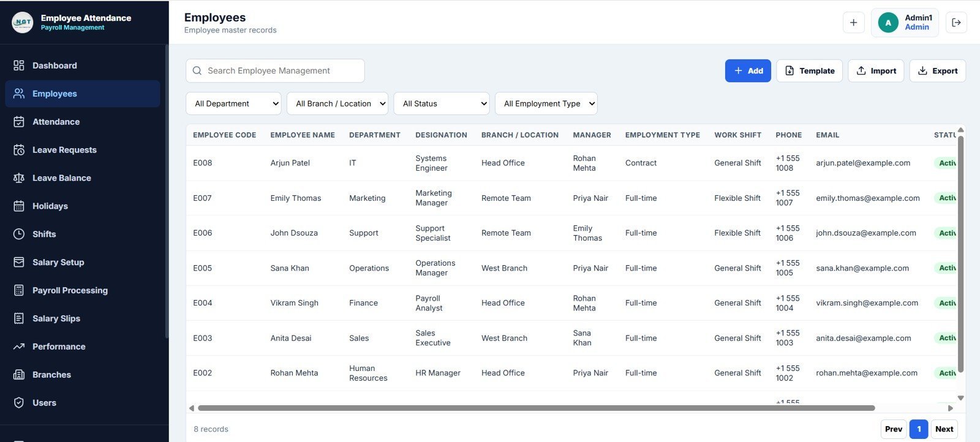The height and width of the screenshot is (442, 980).
Task: Click the Branches building icon
Action: point(19,375)
